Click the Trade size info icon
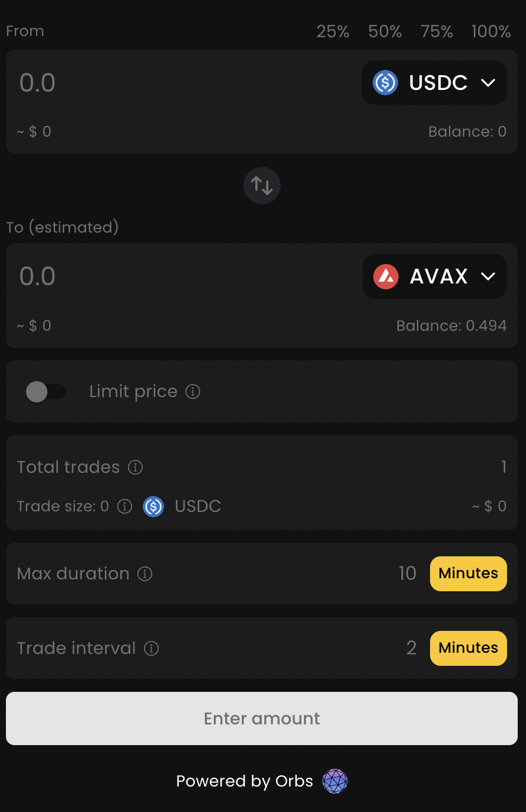This screenshot has height=812, width=526. [x=124, y=506]
